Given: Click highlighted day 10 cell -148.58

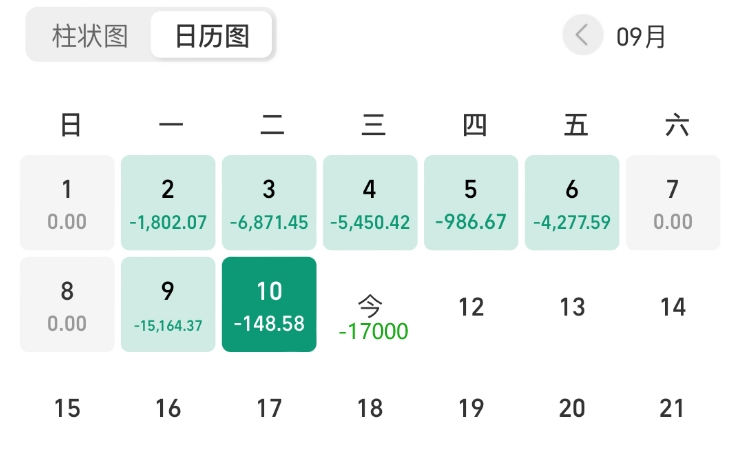Looking at the screenshot, I should coord(269,304).
